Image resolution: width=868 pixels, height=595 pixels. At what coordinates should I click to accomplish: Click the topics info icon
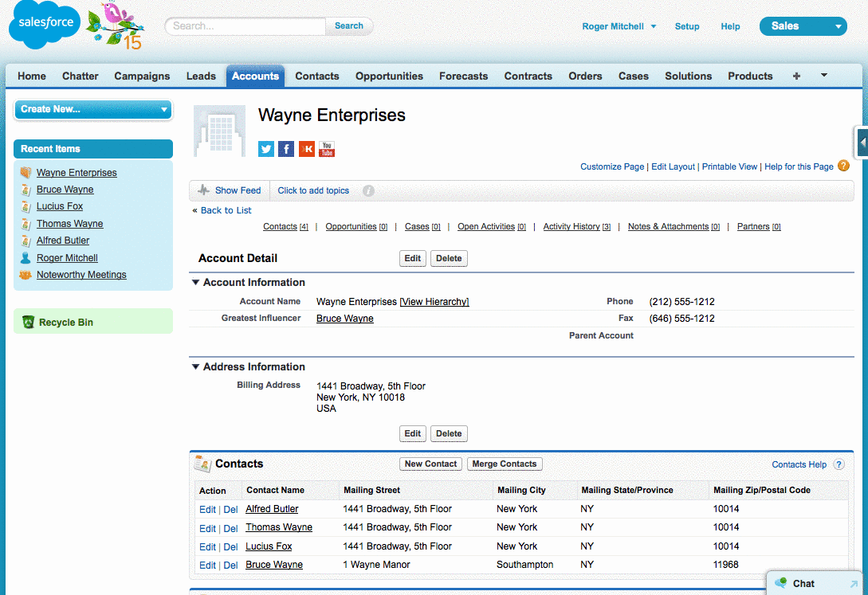(x=368, y=191)
